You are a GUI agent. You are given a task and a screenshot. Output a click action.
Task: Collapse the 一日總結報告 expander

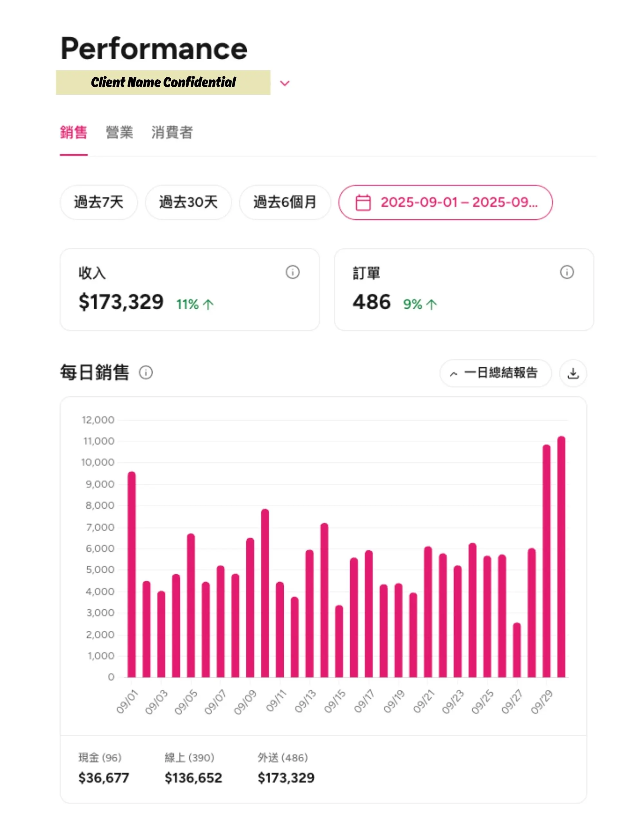[495, 373]
